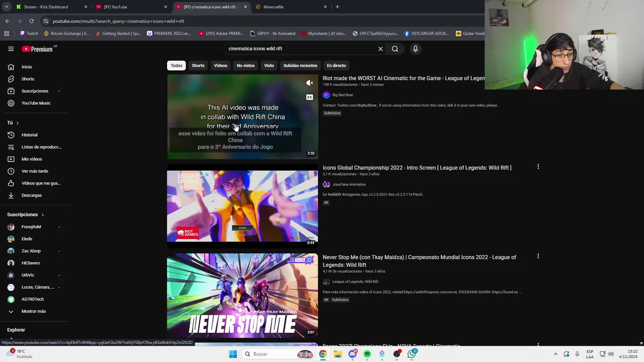This screenshot has height=362, width=644.
Task: Open the Myinstants bookmark
Action: [324, 34]
